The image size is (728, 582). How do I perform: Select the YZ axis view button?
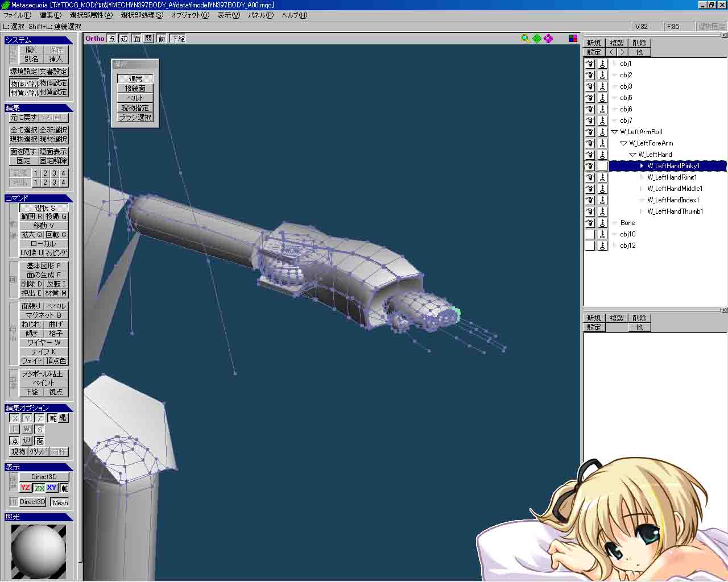26,488
